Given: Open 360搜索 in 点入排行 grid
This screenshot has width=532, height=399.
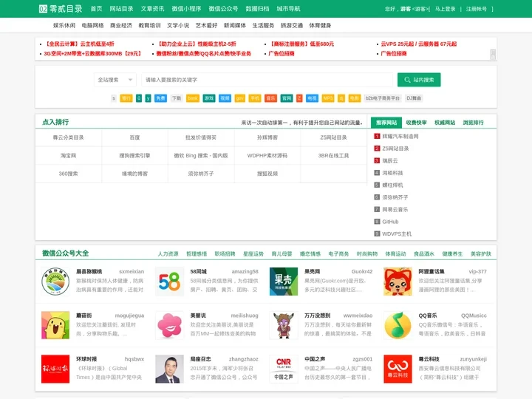Looking at the screenshot, I should click(x=68, y=174).
